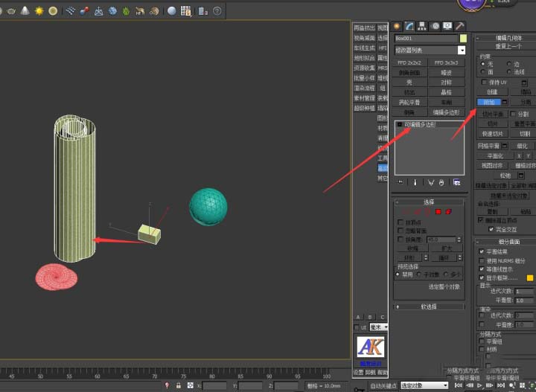536x392 pixels.
Task: Click the pin stack icon below modifier stack
Action: 401,182
